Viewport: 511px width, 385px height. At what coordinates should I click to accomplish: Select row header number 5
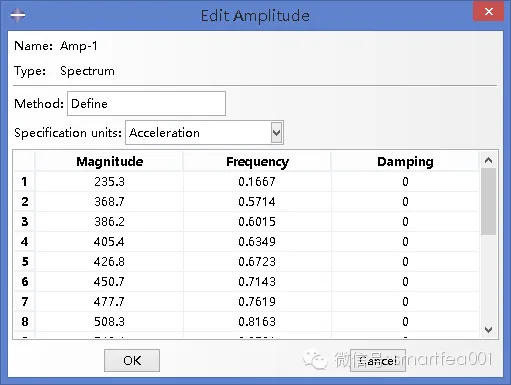(x=24, y=262)
